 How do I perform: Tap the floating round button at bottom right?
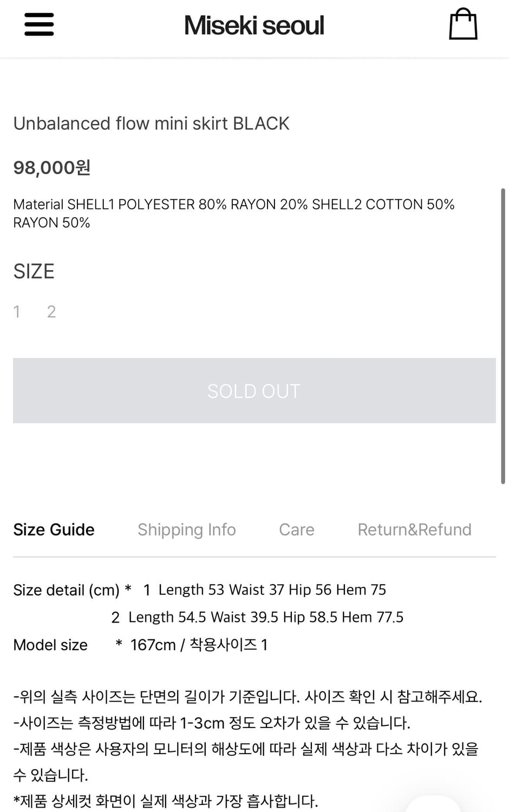[x=433, y=806]
